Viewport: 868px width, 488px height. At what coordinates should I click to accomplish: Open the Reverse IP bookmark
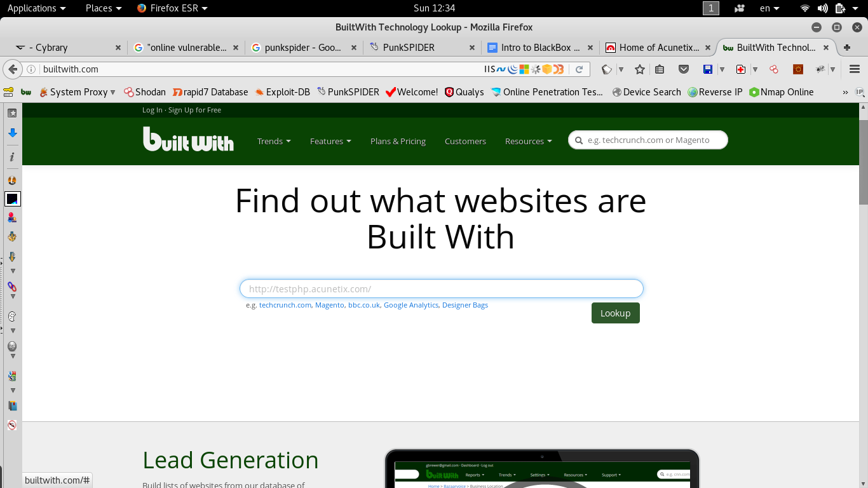pos(715,92)
